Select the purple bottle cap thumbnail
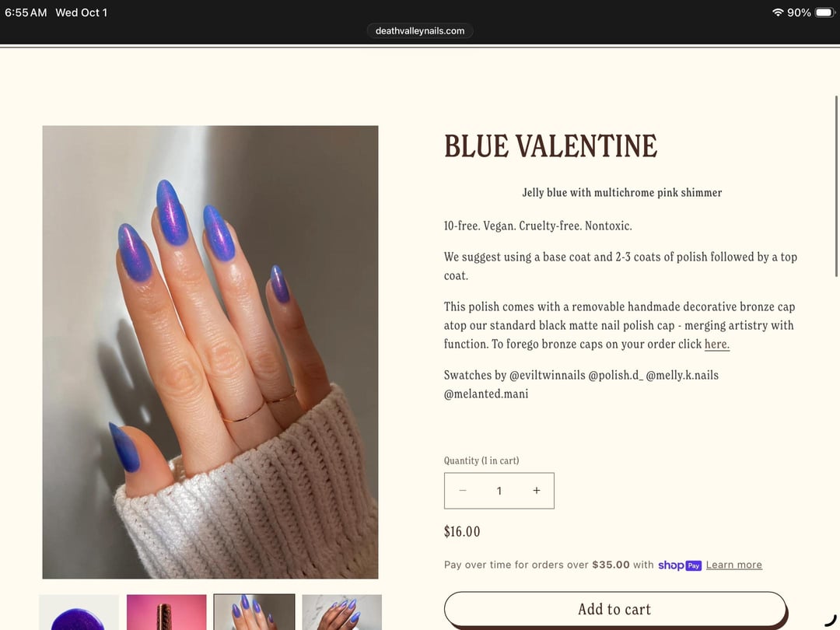The image size is (840, 630). pyautogui.click(x=79, y=612)
